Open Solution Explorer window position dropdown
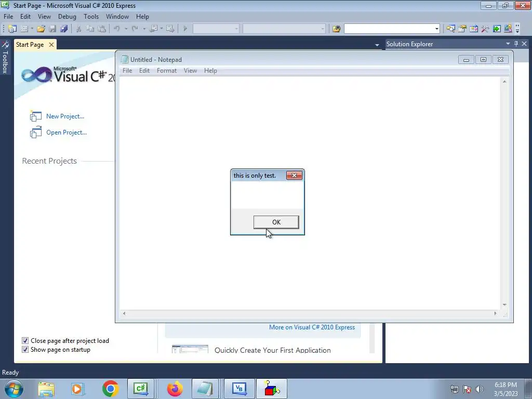 508,44
